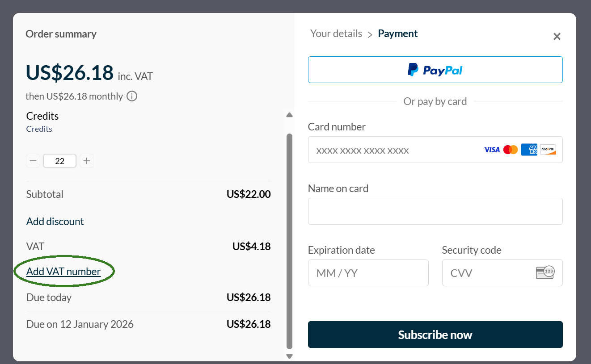Open the monthly billing info tooltip
Image resolution: width=591 pixels, height=364 pixels.
132,96
